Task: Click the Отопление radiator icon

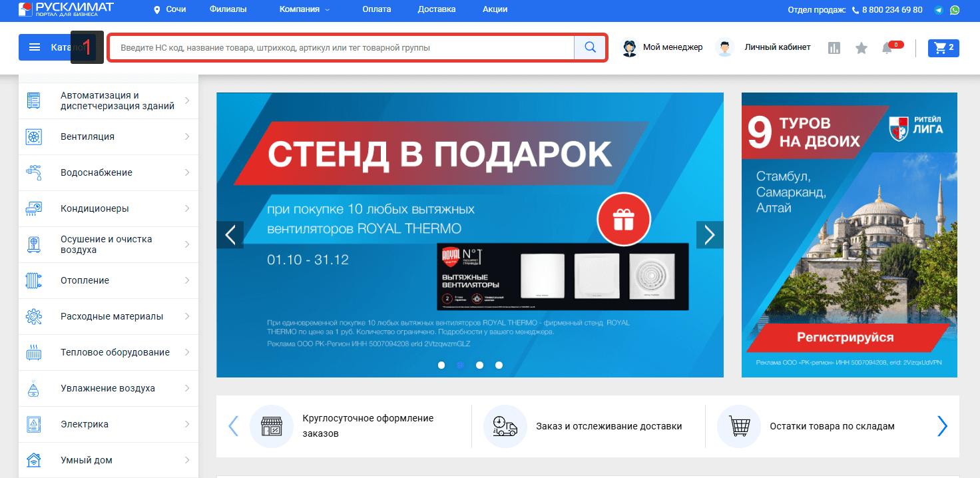Action: [x=33, y=280]
